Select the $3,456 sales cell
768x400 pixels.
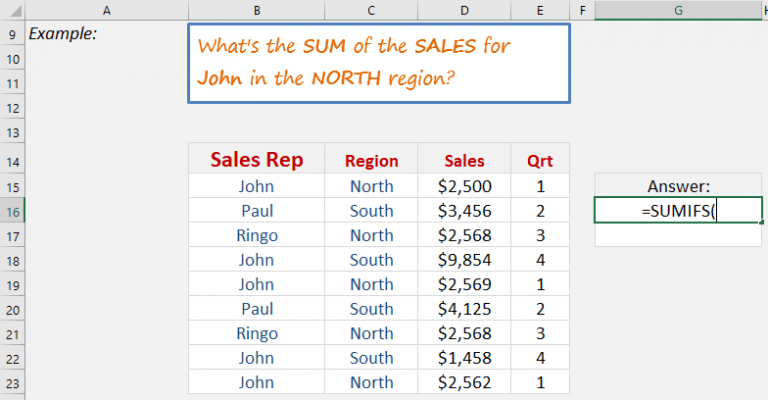pyautogui.click(x=465, y=210)
